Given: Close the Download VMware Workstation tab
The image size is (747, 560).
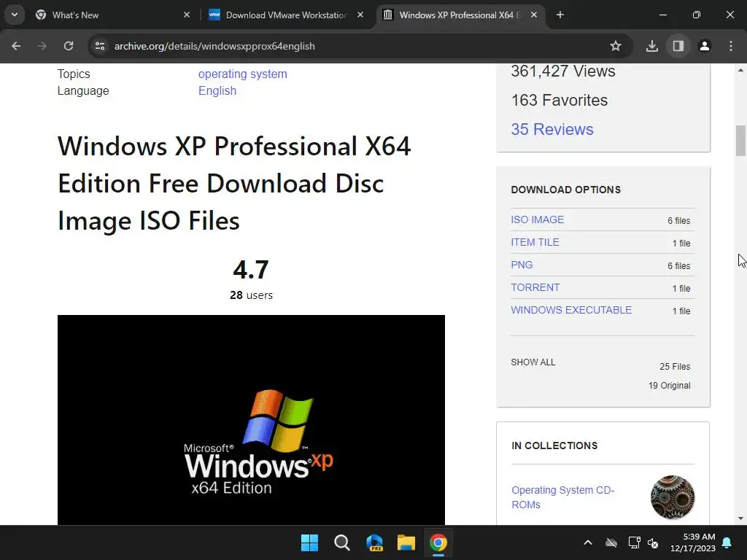Looking at the screenshot, I should [x=360, y=15].
